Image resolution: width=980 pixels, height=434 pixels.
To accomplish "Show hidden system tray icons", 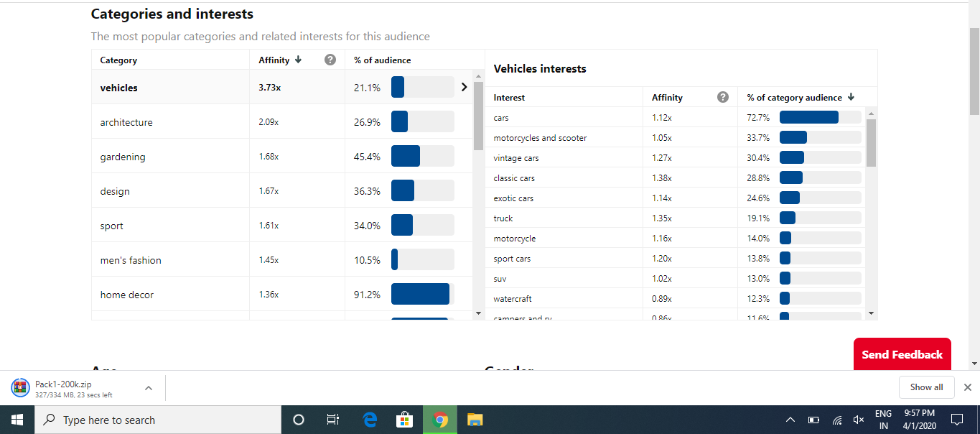I will [x=790, y=420].
